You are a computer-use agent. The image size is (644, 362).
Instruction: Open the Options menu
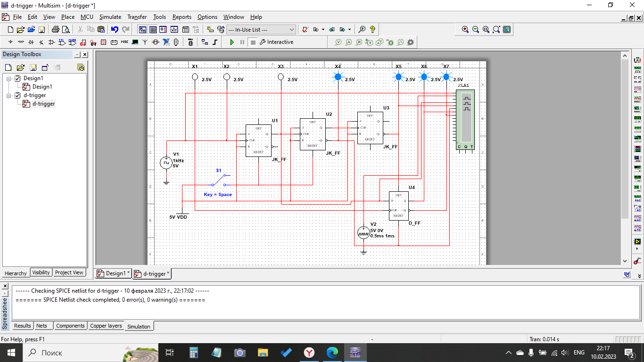(207, 17)
